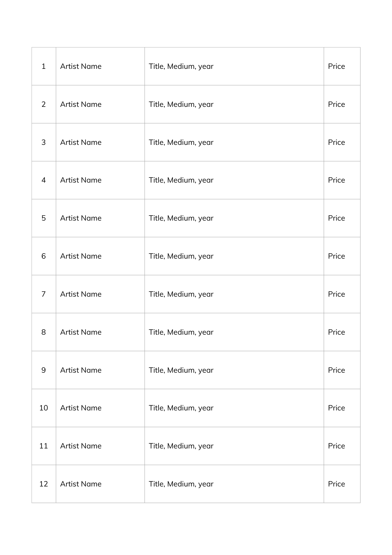The image size is (392, 555).
Task: Select the row number 7 cell
Action: (x=44, y=294)
